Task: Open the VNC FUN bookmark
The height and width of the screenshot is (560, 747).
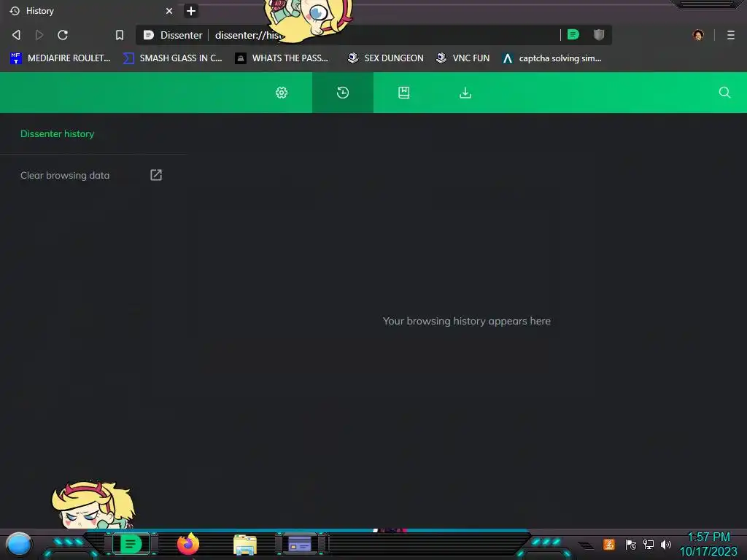Action: (x=463, y=58)
